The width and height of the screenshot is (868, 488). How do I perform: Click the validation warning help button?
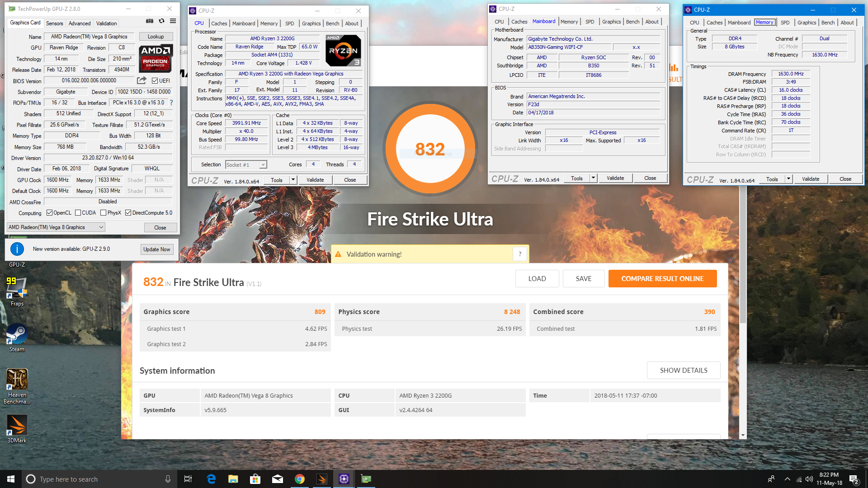click(520, 254)
